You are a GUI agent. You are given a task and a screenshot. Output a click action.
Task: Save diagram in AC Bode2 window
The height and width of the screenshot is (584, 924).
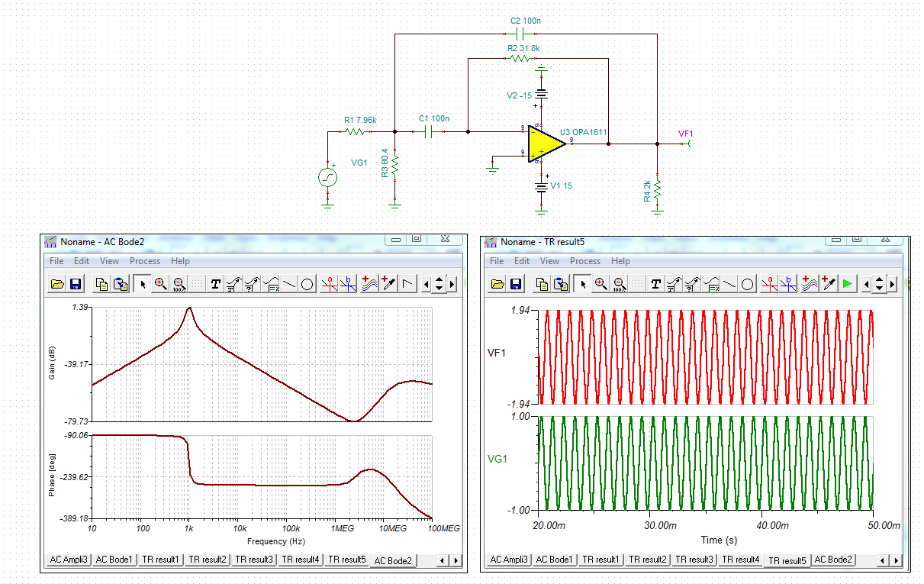[x=76, y=284]
